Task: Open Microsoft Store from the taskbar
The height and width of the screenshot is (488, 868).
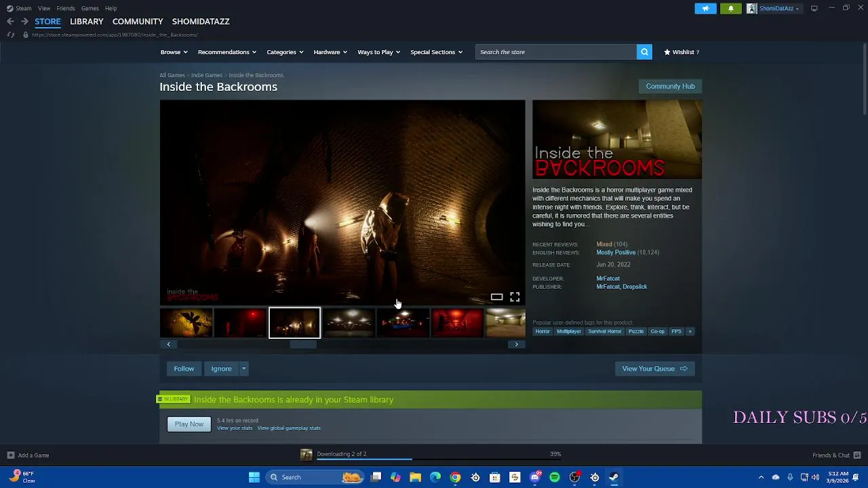Action: pyautogui.click(x=495, y=477)
